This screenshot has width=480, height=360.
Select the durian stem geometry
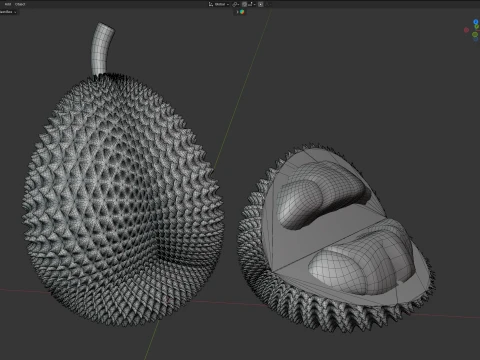point(101,49)
